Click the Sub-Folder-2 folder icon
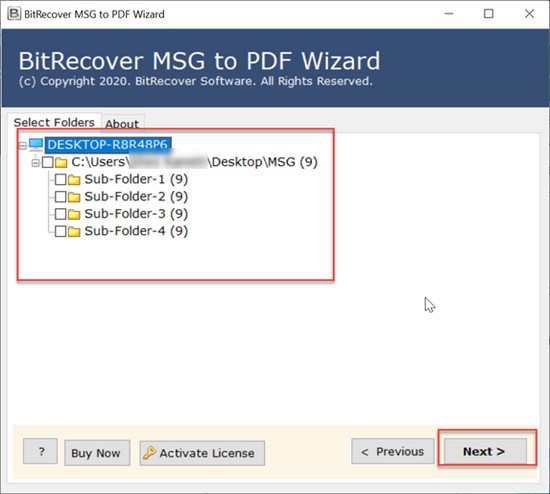 [x=74, y=197]
